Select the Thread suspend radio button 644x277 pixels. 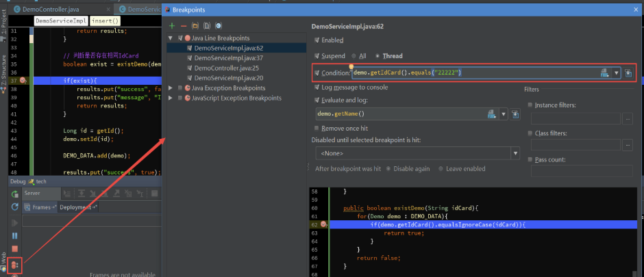pyautogui.click(x=377, y=55)
